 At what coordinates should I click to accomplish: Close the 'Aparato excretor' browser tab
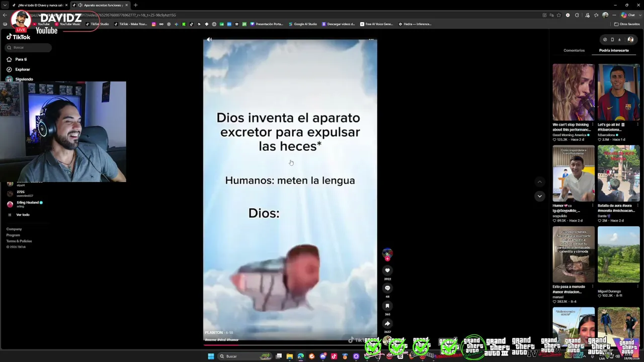pyautogui.click(x=126, y=5)
